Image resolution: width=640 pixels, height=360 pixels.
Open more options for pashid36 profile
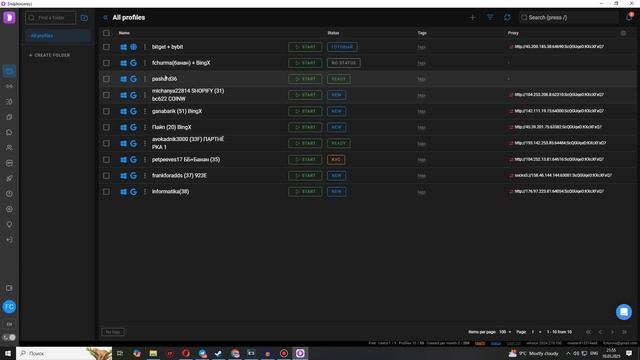pos(145,79)
